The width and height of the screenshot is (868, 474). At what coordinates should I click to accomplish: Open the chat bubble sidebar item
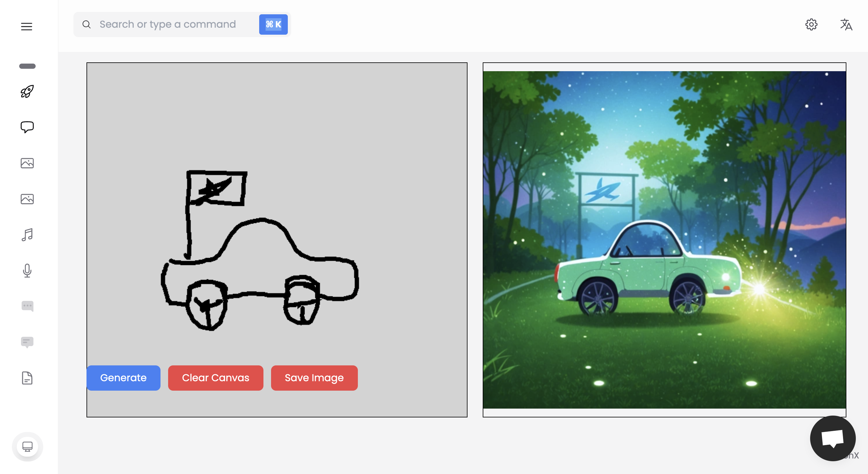click(27, 127)
